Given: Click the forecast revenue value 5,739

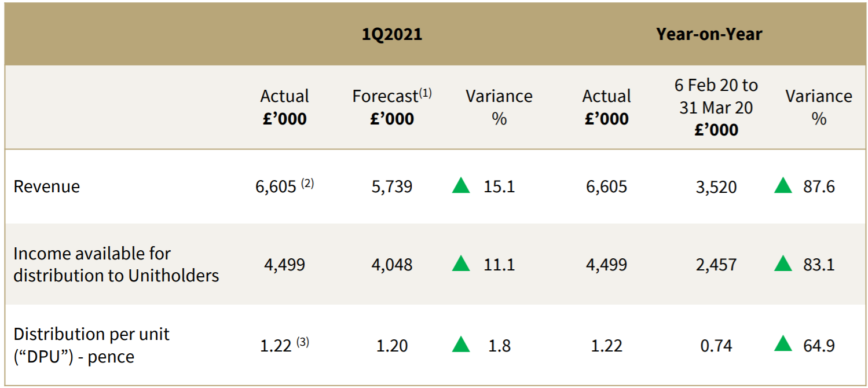Looking at the screenshot, I should [392, 187].
